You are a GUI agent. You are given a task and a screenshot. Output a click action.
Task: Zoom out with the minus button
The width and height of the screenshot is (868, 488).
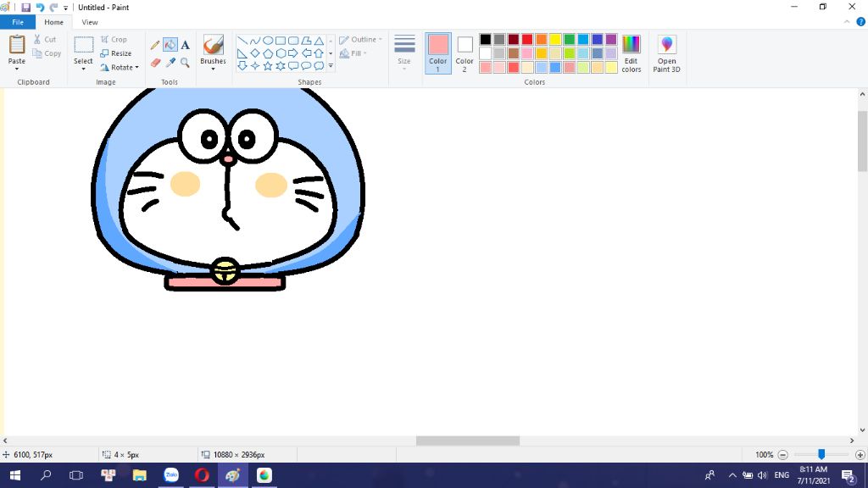(x=782, y=455)
